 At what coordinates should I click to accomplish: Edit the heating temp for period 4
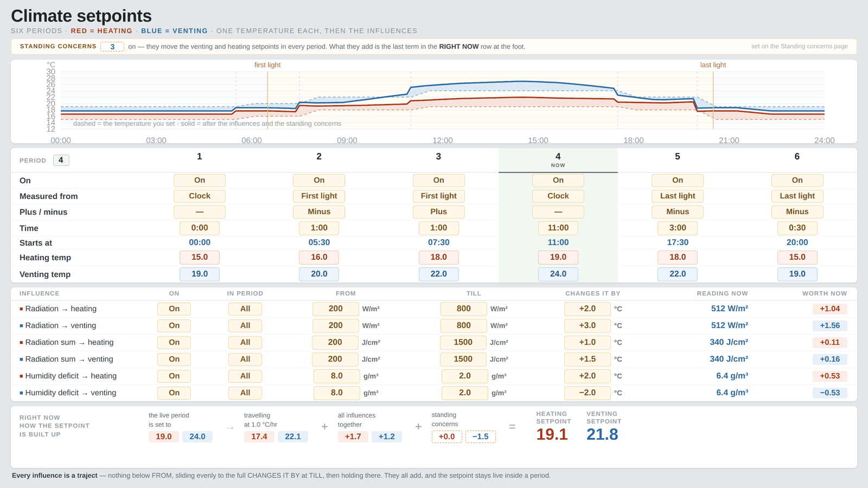pyautogui.click(x=558, y=258)
